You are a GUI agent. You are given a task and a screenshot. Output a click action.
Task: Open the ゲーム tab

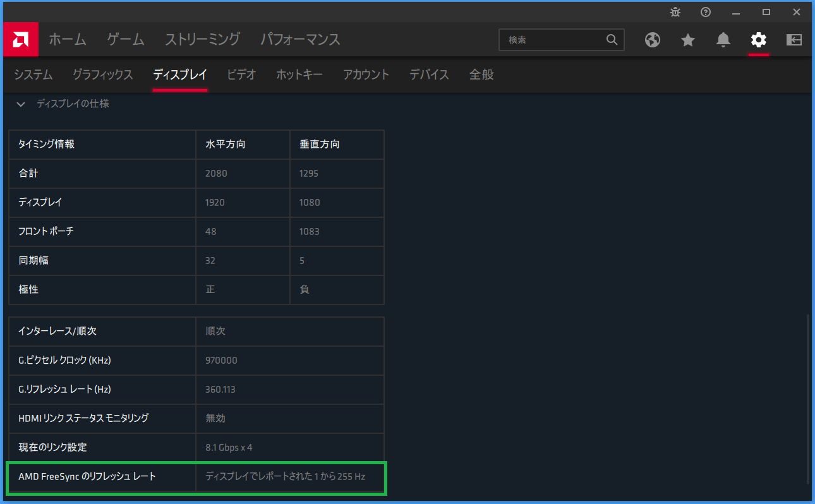126,39
